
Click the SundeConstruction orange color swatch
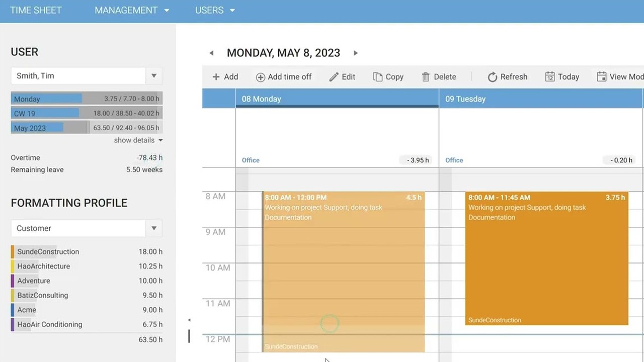(x=13, y=251)
